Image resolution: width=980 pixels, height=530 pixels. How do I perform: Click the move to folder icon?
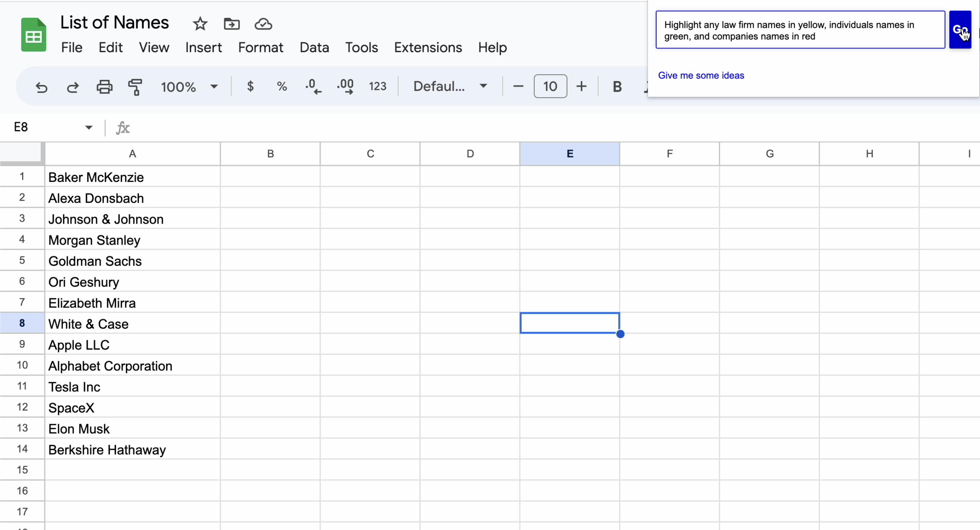pos(231,24)
